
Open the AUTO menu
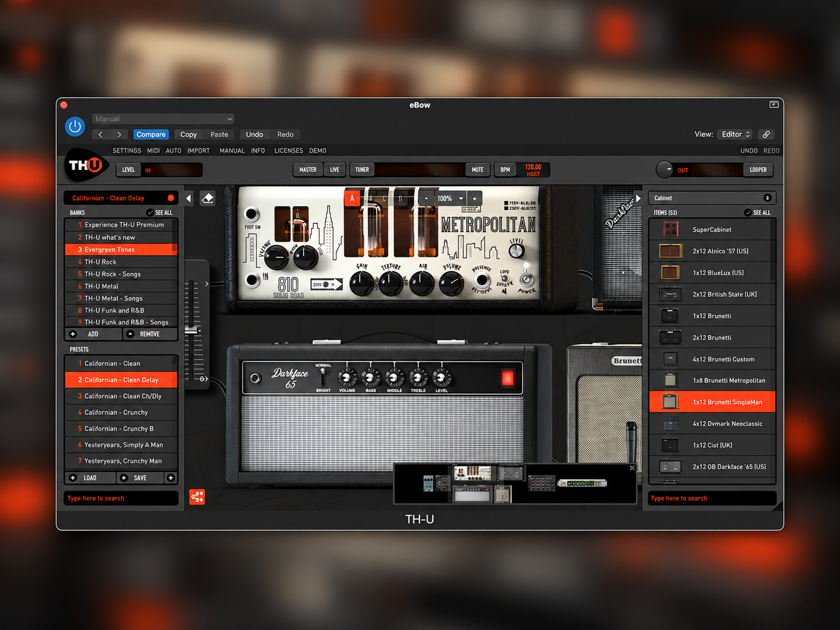pyautogui.click(x=173, y=151)
